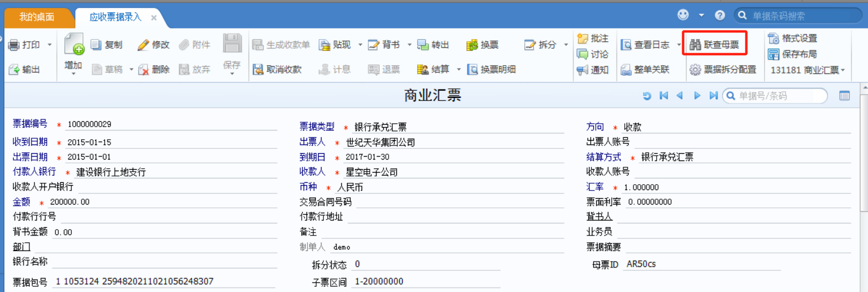
Task: Switch to 我的桌面 tab
Action: tap(37, 17)
